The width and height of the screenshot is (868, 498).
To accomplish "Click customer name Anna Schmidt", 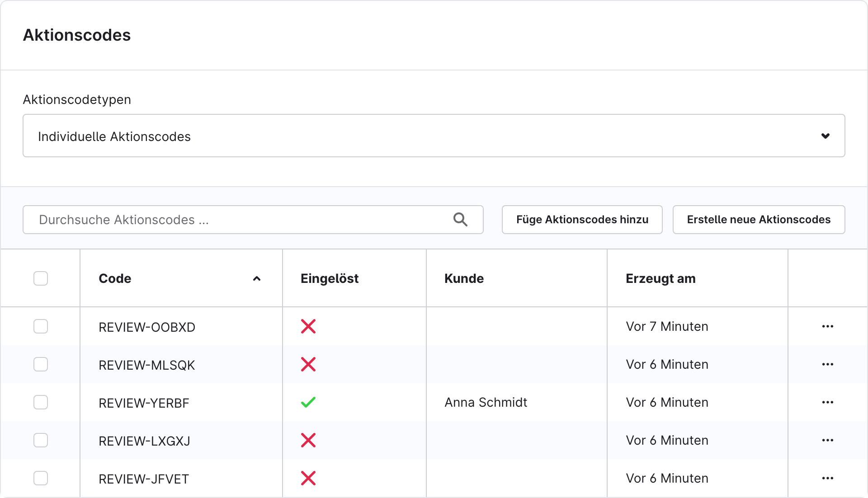I will pos(486,402).
